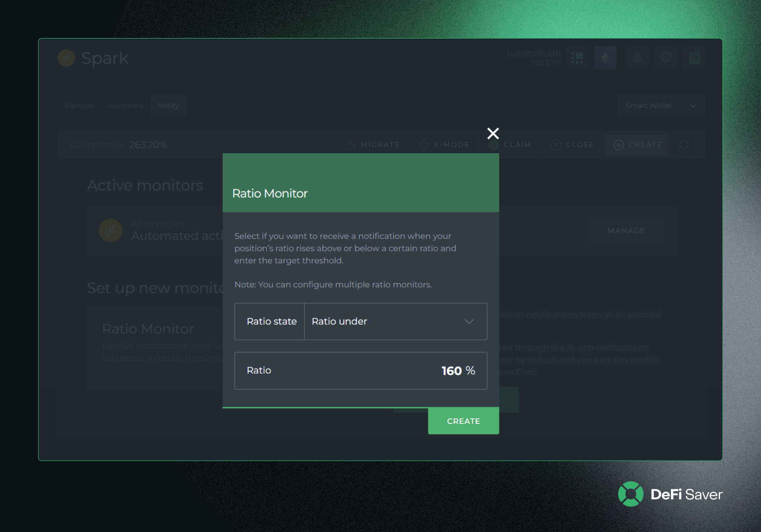Click the MANAGE button for Automated actions
The height and width of the screenshot is (532, 761).
[x=626, y=231]
